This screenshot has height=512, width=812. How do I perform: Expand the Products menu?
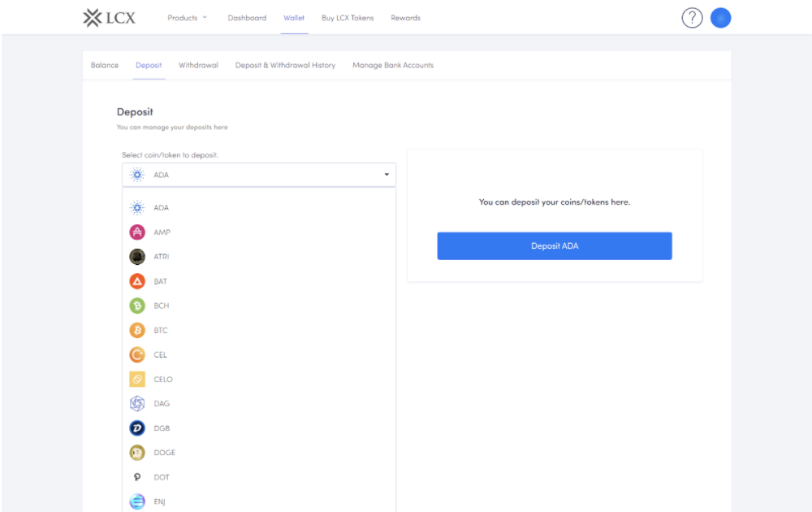(x=187, y=18)
